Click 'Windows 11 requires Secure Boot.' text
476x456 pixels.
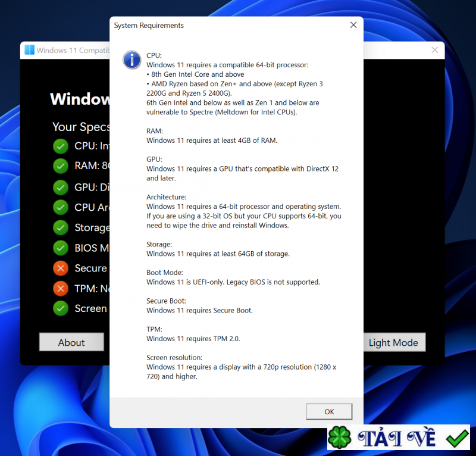coord(199,310)
